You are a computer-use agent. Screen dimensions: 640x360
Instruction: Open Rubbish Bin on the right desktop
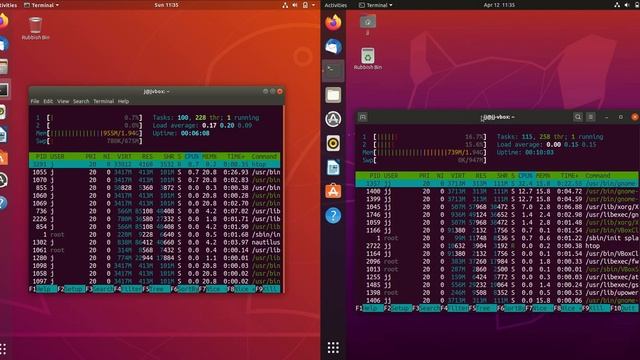tap(368, 58)
